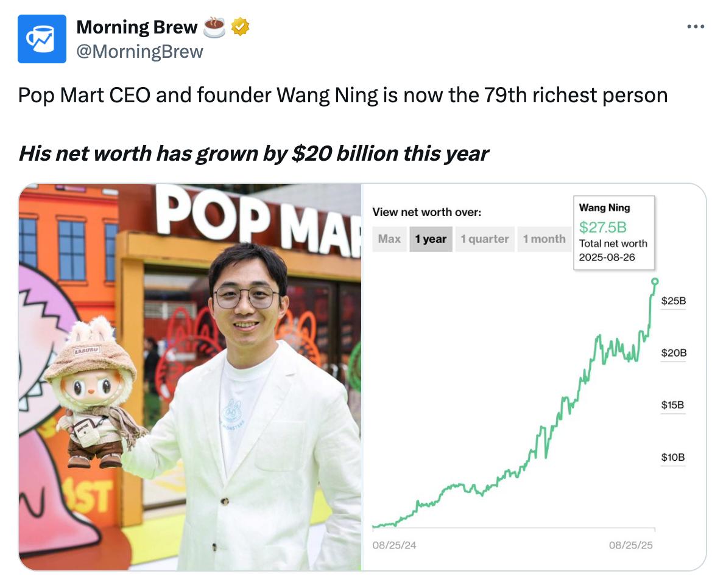Viewport: 726px width, 588px height.
Task: Click the $27.5B net worth value
Action: click(x=602, y=227)
